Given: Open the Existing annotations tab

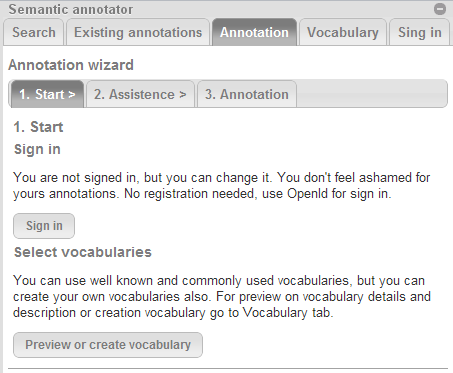Looking at the screenshot, I should (138, 32).
